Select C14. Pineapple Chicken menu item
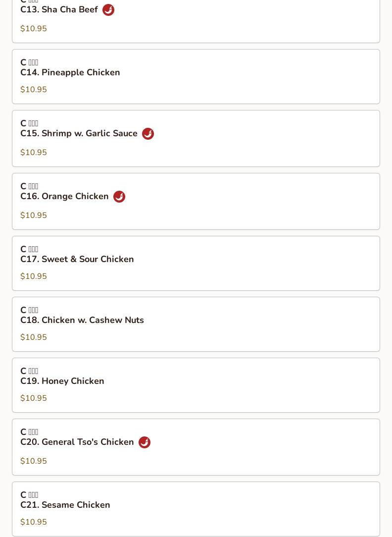This screenshot has height=537, width=392. pos(70,72)
